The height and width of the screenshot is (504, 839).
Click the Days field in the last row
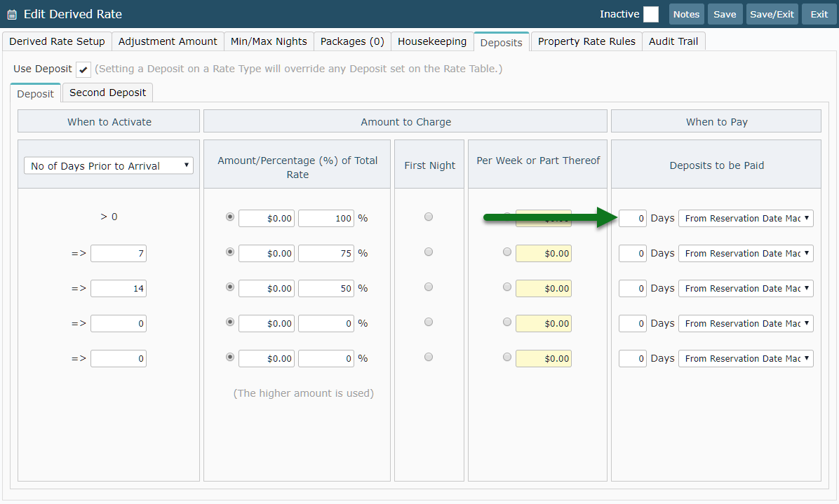coord(633,359)
